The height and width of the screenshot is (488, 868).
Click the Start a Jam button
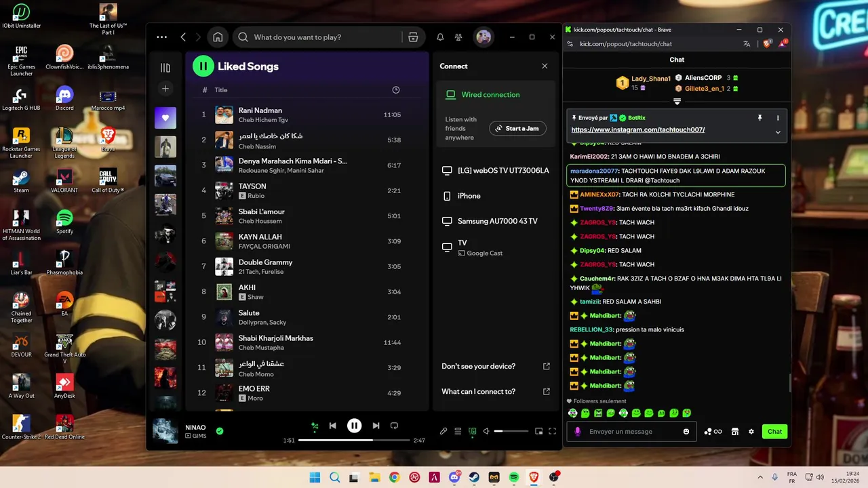(x=517, y=128)
